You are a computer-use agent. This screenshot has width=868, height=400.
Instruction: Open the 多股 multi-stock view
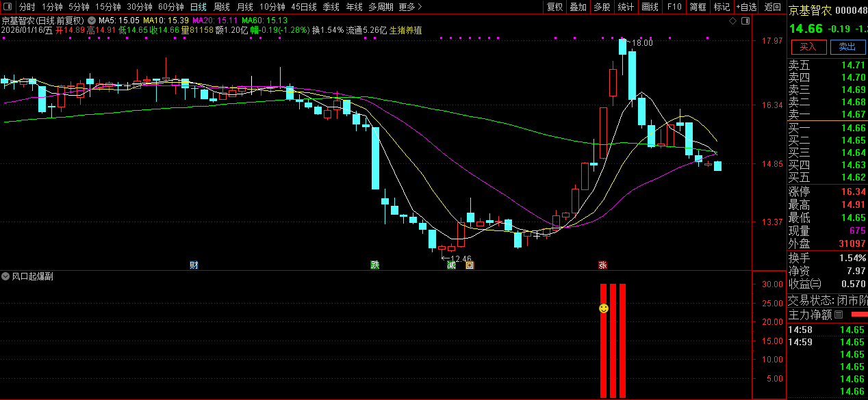602,7
